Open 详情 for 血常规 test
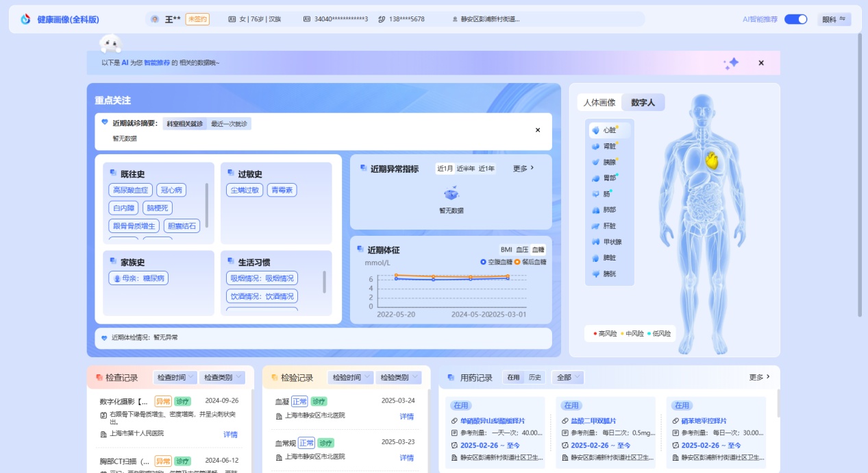The height and width of the screenshot is (473, 868). click(x=407, y=458)
